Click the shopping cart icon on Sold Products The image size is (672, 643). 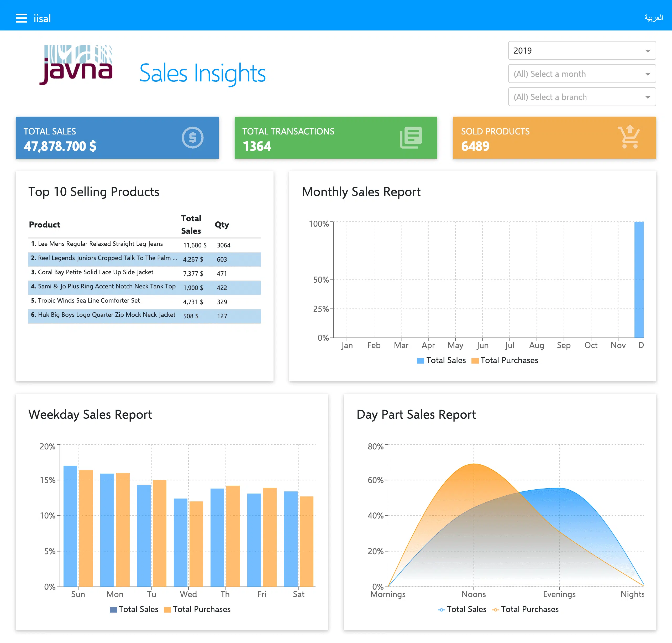pyautogui.click(x=629, y=137)
